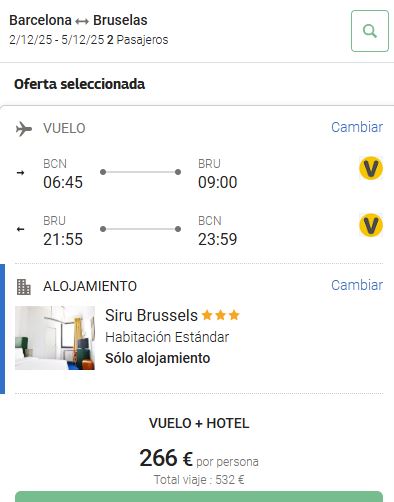Viewport: 394px width, 502px height.
Task: Click the 2/12/25 - 5/12/25 dates text
Action: coord(57,40)
